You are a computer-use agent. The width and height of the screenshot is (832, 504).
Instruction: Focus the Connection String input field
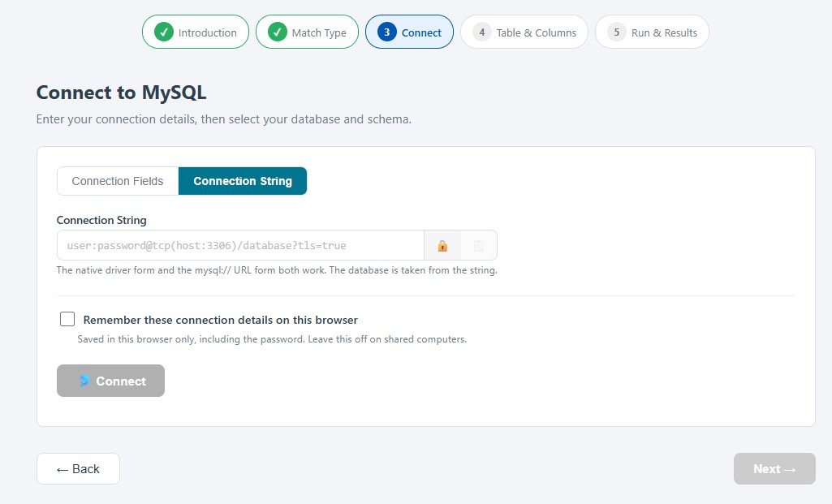(240, 246)
